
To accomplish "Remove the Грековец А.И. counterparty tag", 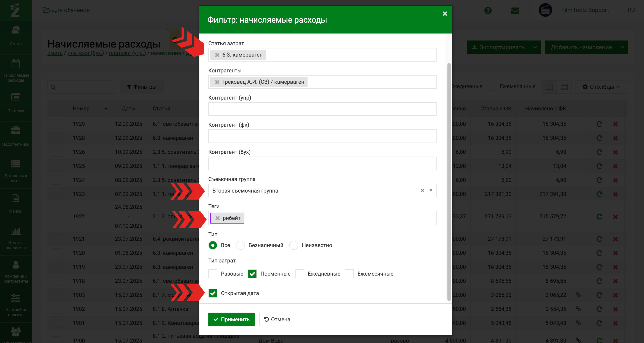I will pyautogui.click(x=217, y=82).
